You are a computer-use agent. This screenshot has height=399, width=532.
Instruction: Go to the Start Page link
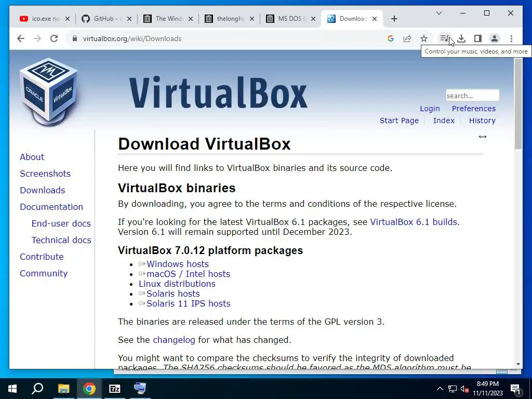[399, 121]
